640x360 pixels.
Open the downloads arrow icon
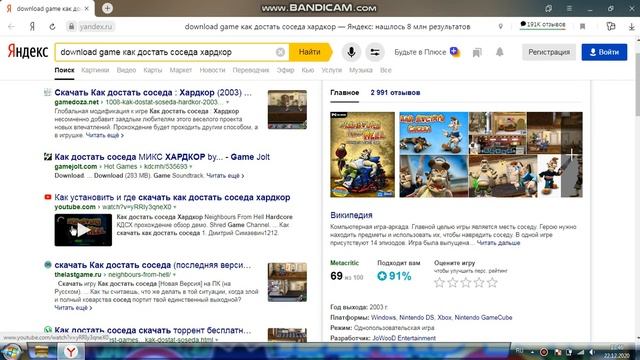coord(631,27)
